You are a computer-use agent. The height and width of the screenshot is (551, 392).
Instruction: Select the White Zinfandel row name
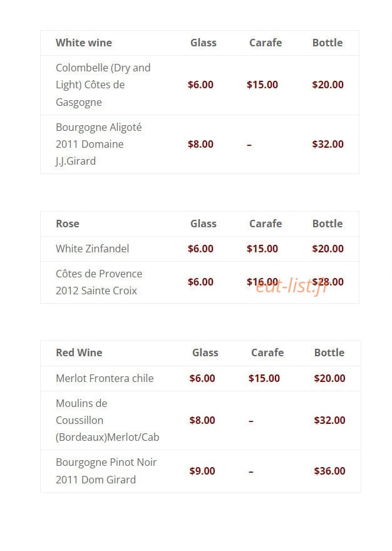(93, 249)
